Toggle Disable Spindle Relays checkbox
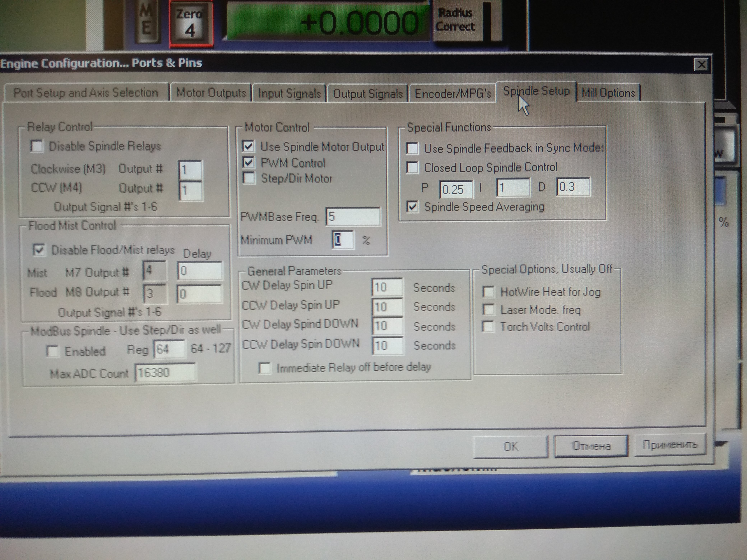 tap(36, 146)
